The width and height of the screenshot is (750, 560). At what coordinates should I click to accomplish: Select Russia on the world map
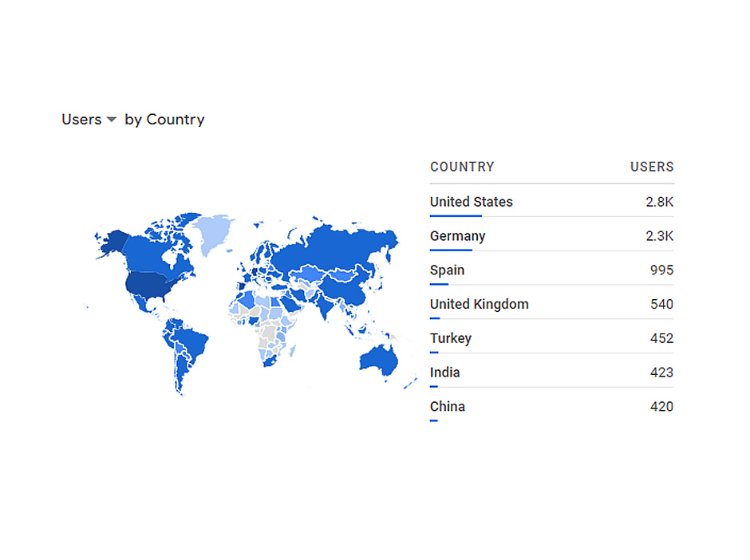click(x=335, y=246)
